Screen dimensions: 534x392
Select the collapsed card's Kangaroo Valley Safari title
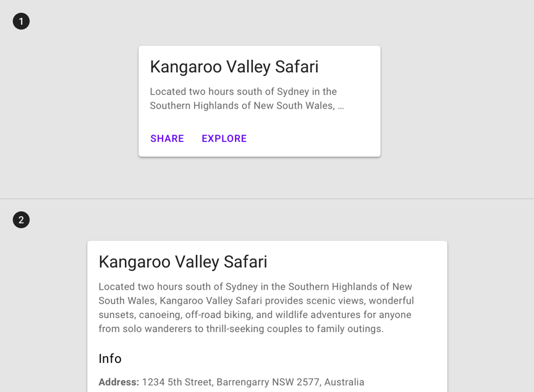click(234, 67)
